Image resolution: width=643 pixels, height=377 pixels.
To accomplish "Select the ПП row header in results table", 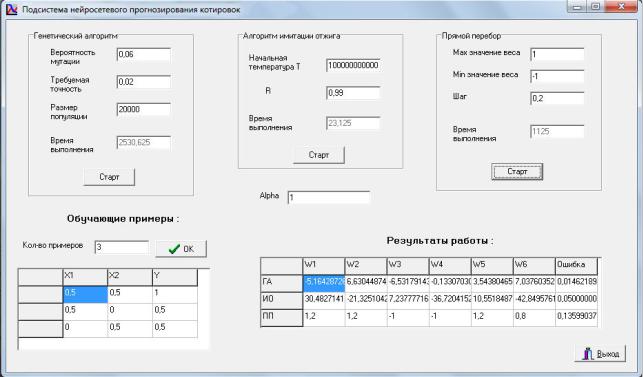I will point(282,318).
